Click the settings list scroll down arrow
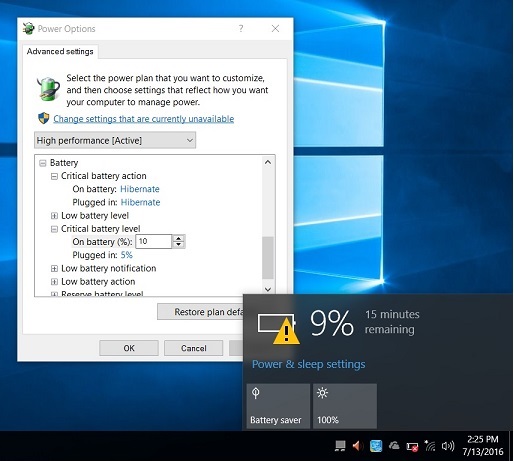The image size is (514, 461). coord(268,289)
